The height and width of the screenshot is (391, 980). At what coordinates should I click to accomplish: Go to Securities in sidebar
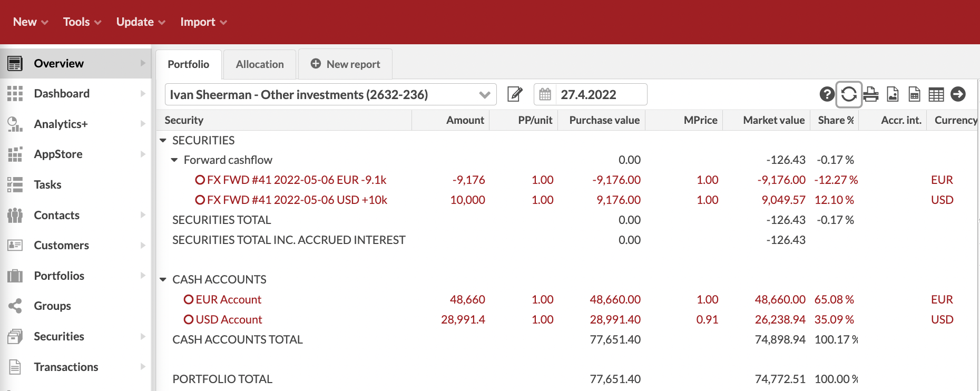point(59,336)
